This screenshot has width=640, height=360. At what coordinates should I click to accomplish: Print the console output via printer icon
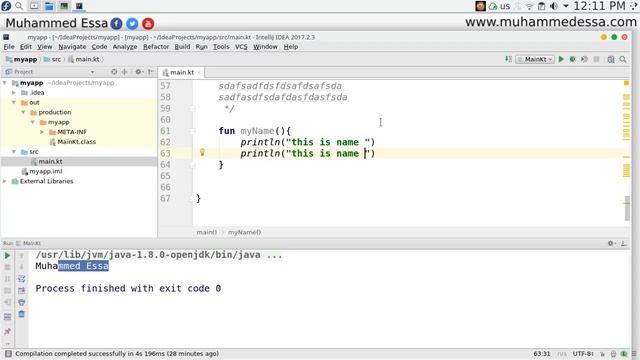22,302
